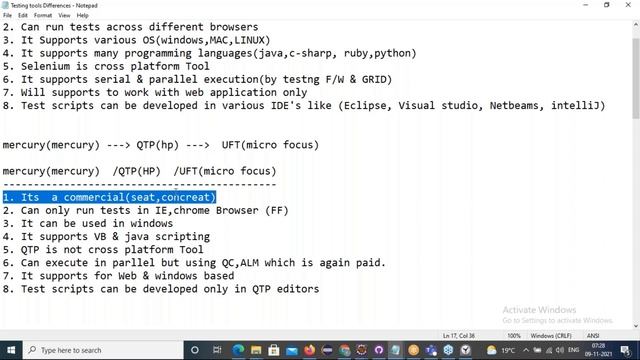640x360 pixels.
Task: Click line "8. Test scripts can be developed in various IDE's"
Action: pyautogui.click(x=304, y=106)
